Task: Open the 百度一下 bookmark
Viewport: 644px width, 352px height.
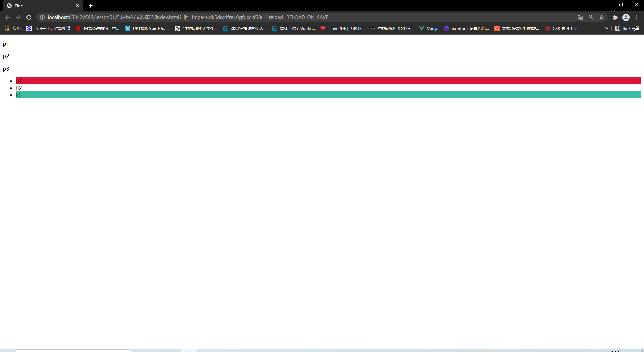Action: [x=48, y=28]
